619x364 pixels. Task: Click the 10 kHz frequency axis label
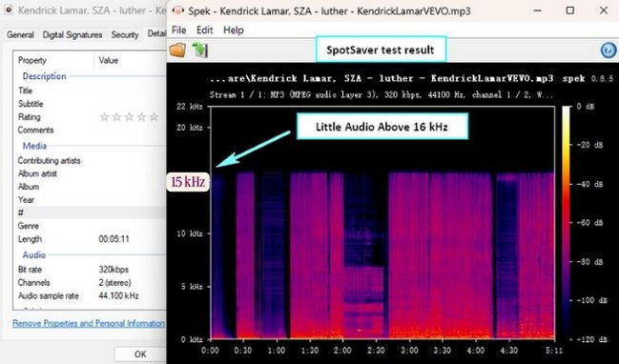pos(190,233)
